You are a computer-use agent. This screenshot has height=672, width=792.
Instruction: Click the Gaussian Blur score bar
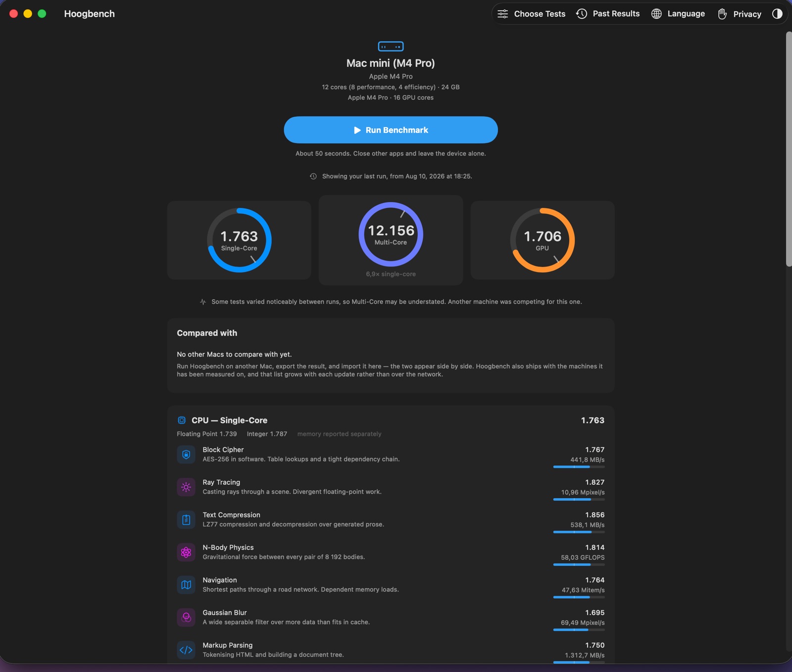click(x=579, y=630)
